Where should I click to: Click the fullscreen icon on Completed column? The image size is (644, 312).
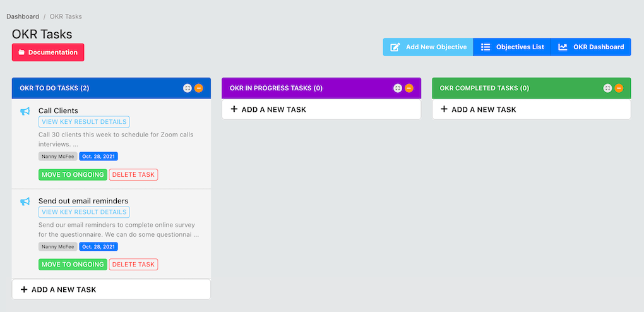pyautogui.click(x=608, y=88)
